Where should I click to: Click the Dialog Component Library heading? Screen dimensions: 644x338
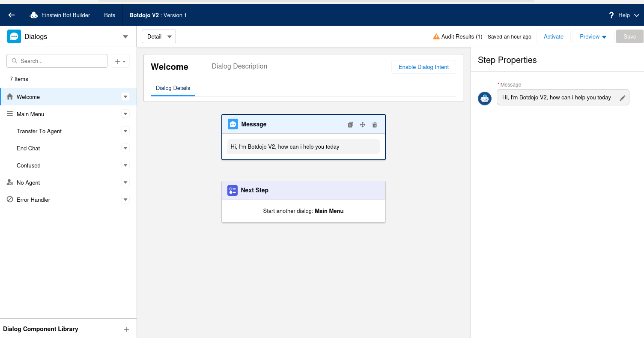pyautogui.click(x=41, y=329)
